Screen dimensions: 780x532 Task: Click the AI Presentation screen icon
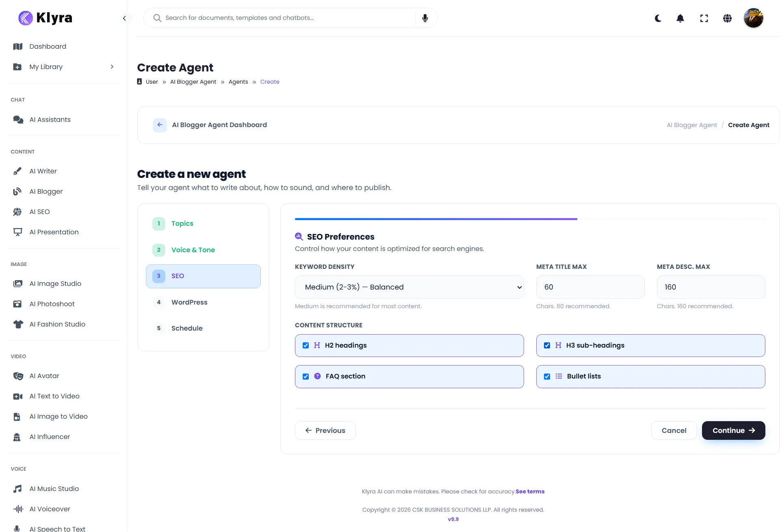17,232
